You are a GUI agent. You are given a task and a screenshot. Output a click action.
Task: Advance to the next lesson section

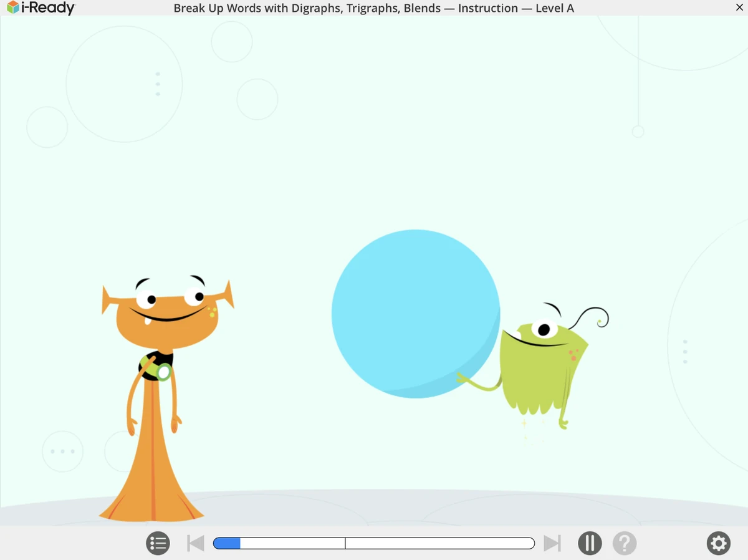[552, 543]
